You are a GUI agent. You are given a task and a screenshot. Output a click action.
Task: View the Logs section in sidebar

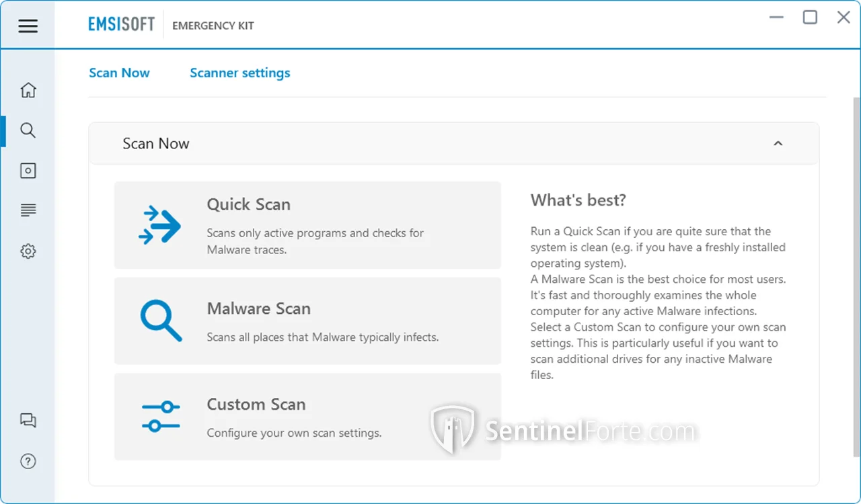coord(28,211)
